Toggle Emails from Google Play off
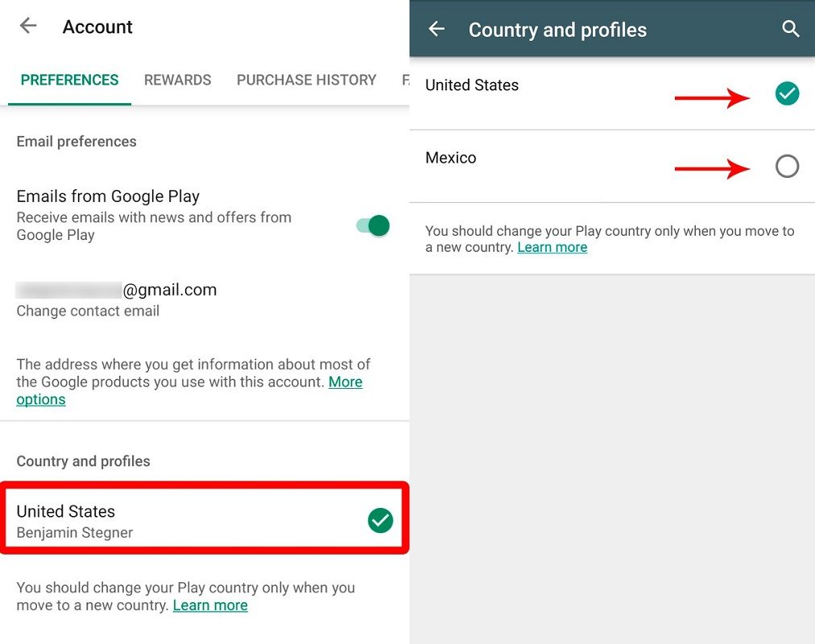The width and height of the screenshot is (815, 644). pos(370,226)
